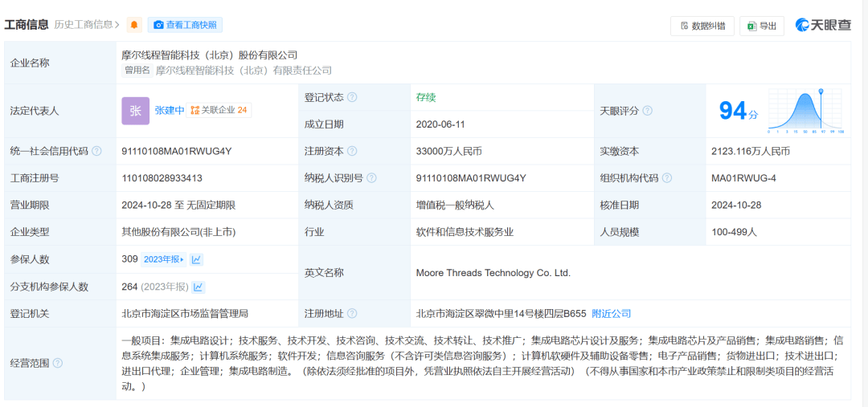Click help icon next to 统一社会信用代码

click(x=97, y=151)
